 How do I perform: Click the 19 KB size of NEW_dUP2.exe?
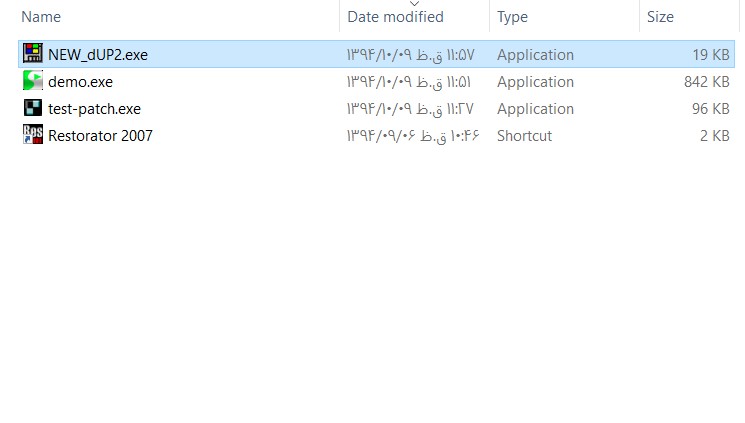coord(711,55)
